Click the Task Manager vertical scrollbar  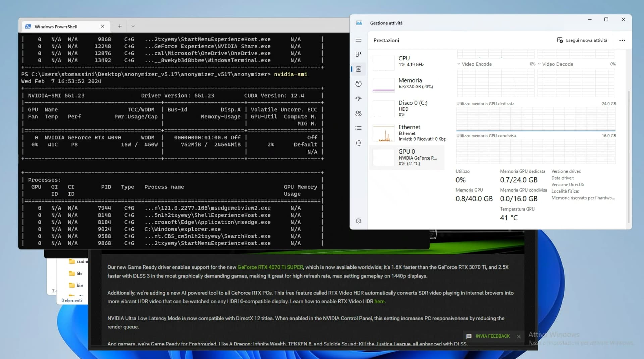click(x=629, y=157)
